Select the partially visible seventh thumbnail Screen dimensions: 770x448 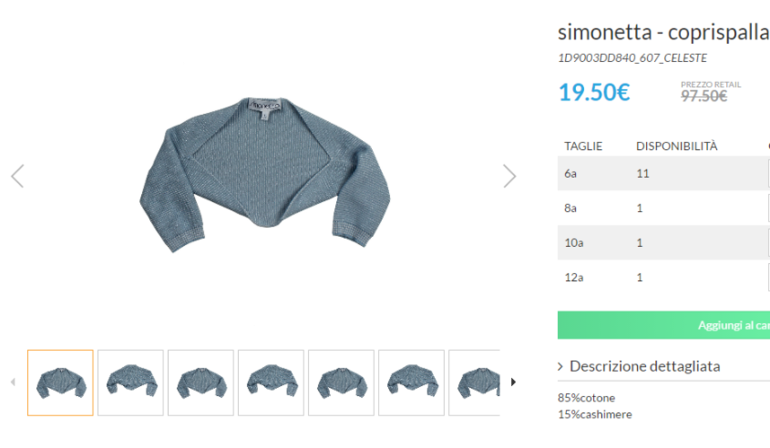pyautogui.click(x=475, y=382)
